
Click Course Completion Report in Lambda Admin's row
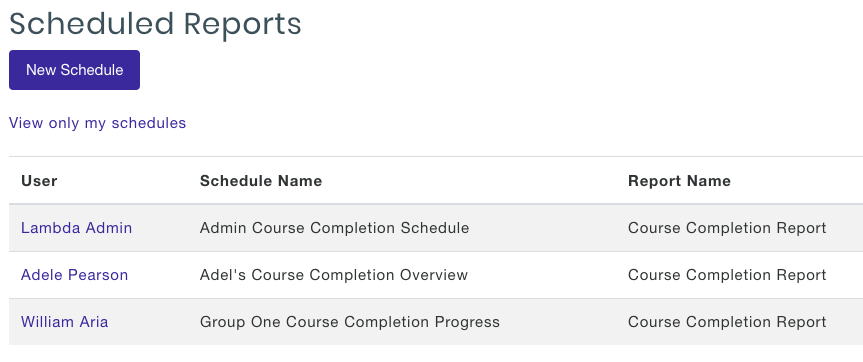[x=727, y=228]
